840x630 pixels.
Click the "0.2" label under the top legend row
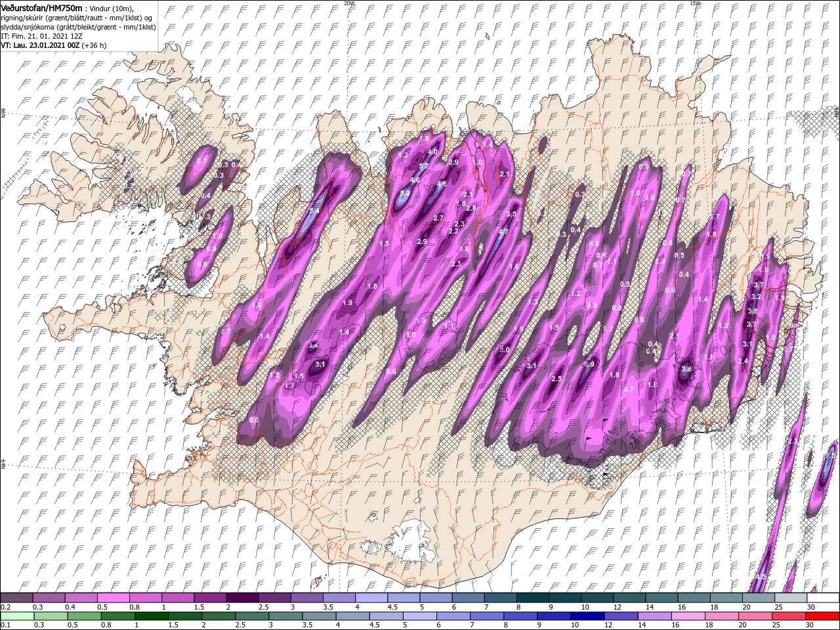click(x=5, y=607)
